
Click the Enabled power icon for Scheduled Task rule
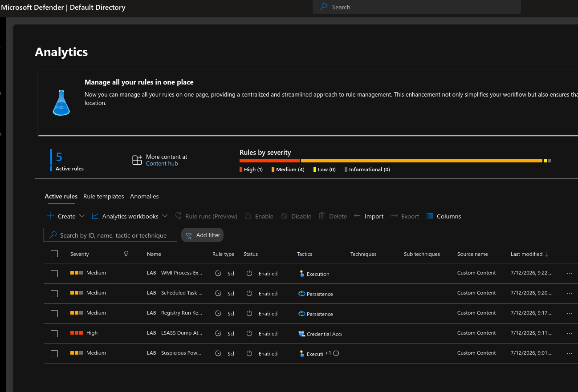[249, 293]
